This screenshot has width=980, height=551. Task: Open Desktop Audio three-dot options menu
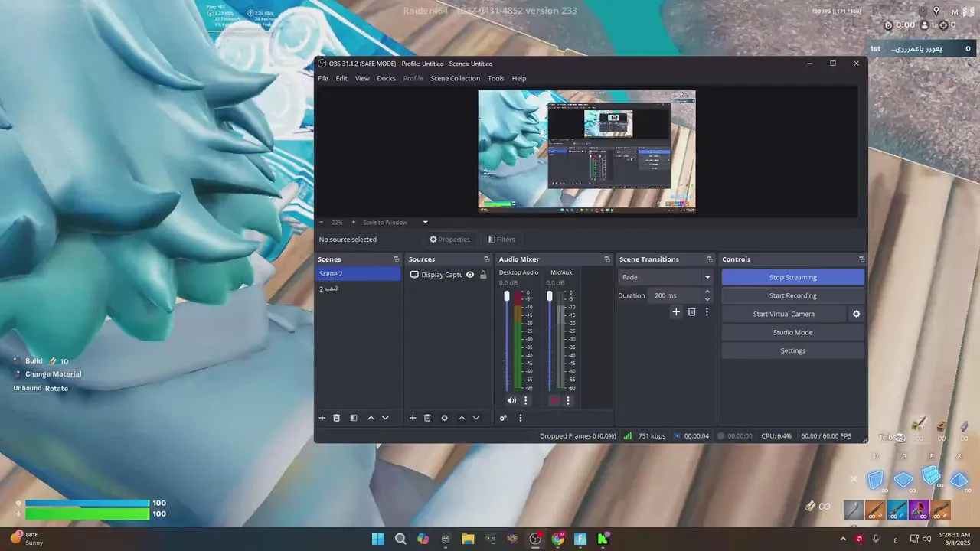[525, 400]
